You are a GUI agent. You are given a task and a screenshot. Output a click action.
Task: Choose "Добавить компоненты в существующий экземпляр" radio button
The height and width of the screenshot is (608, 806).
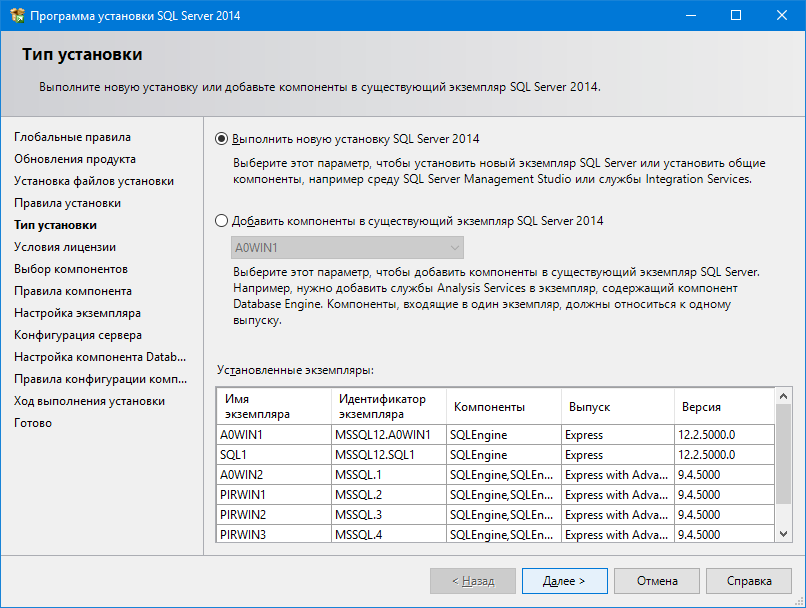pos(222,221)
